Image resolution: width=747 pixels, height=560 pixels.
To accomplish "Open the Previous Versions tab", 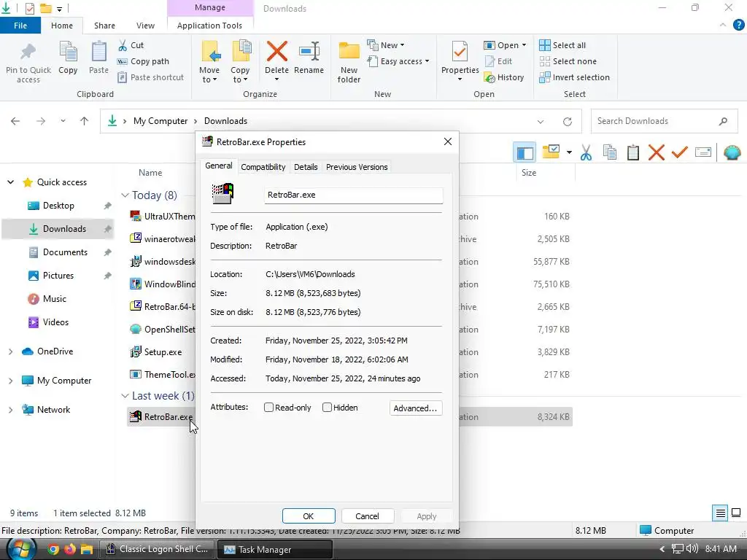I will point(357,167).
